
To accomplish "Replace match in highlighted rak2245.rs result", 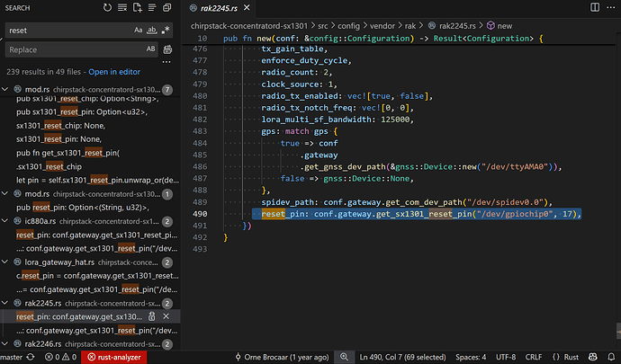I will [x=152, y=316].
